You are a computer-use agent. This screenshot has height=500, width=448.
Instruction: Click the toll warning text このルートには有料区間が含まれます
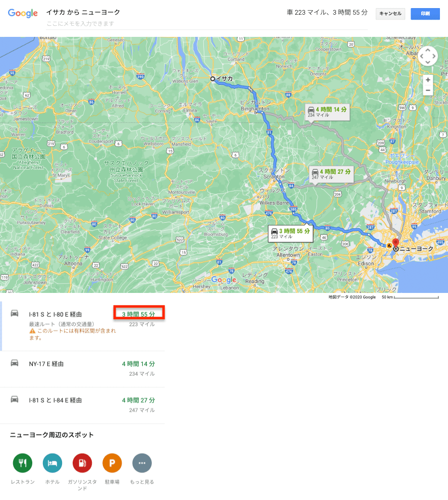[x=73, y=334]
